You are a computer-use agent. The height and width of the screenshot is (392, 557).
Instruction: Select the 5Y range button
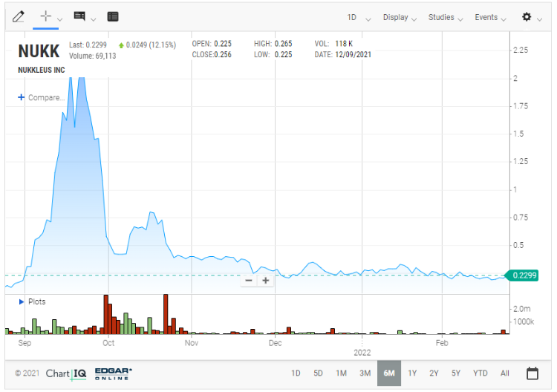tap(456, 373)
